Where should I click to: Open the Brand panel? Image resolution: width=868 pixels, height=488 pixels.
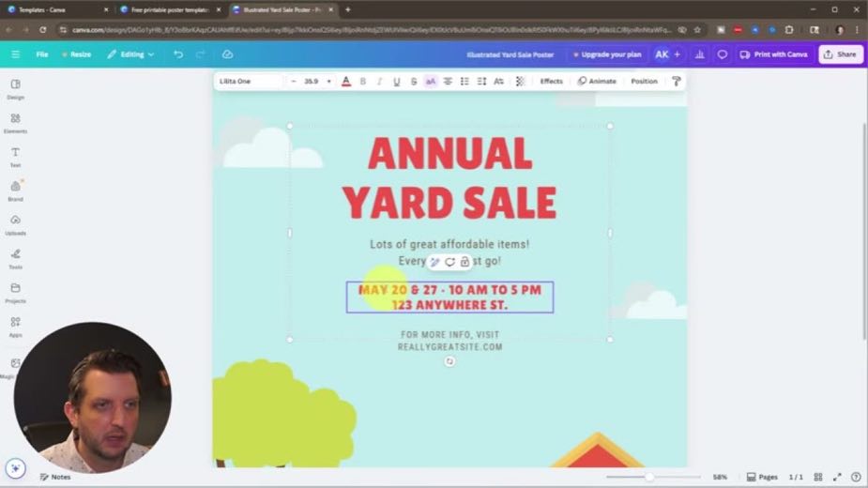click(x=16, y=191)
